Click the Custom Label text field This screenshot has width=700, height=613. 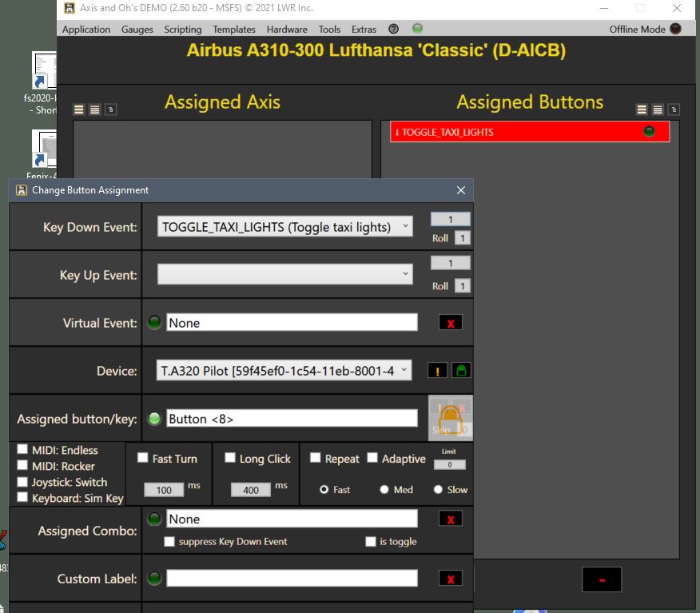pos(292,578)
